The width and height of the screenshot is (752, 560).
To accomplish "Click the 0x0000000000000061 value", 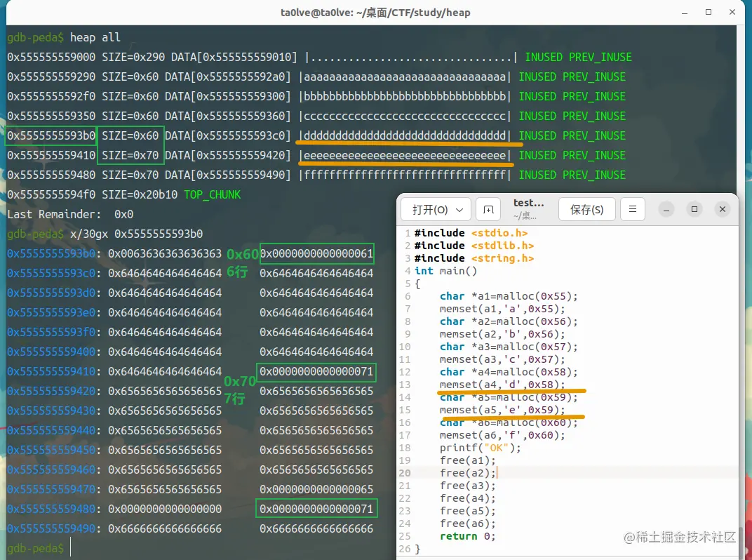I will [316, 253].
